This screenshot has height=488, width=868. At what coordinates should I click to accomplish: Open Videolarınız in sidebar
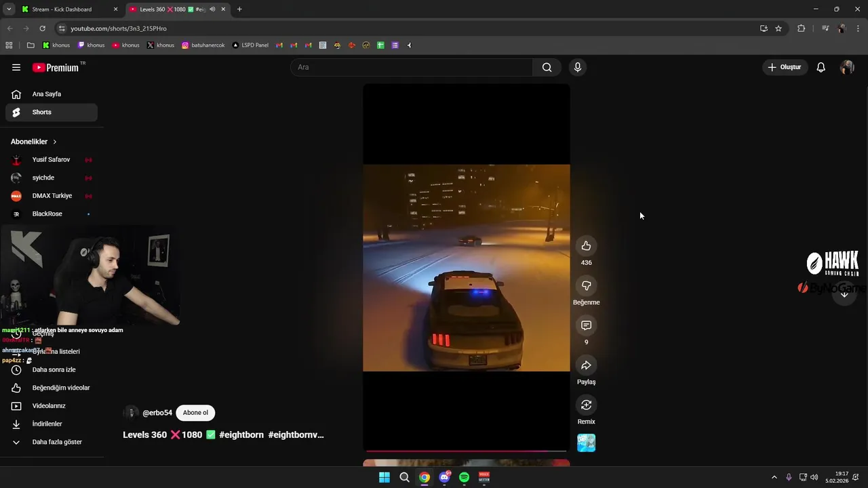(52, 406)
